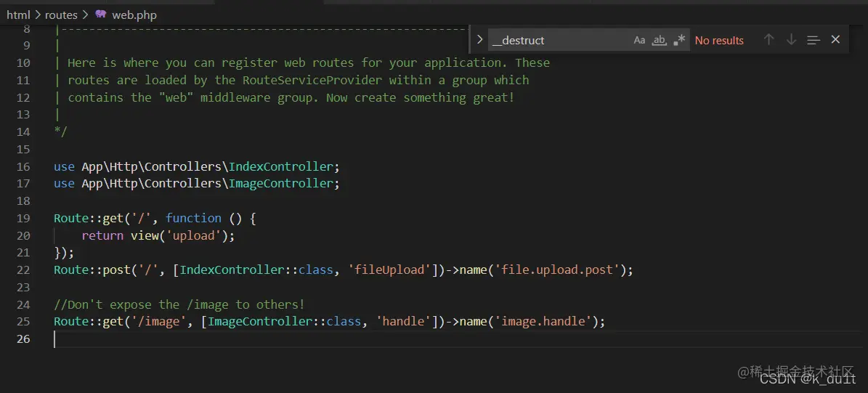Click the 'upload' string on line 20

pos(193,236)
